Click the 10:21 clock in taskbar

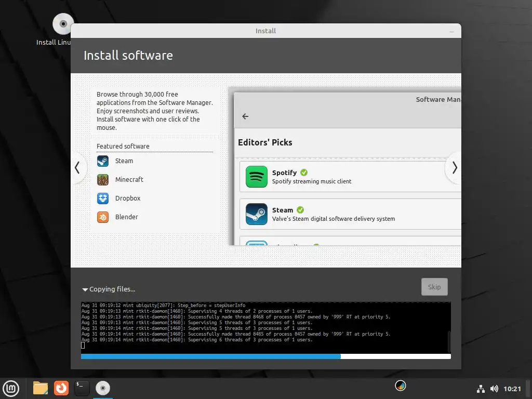(512, 389)
